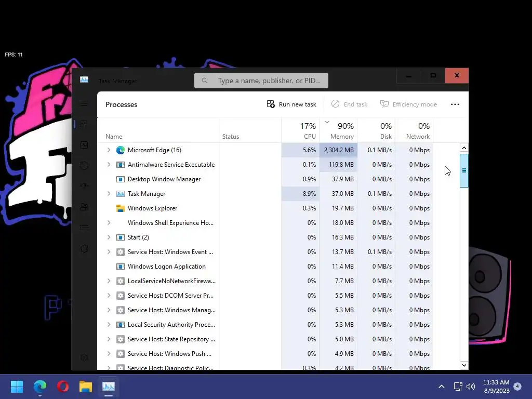Open clock and date 11:33 AM
532x399 pixels.
point(496,387)
